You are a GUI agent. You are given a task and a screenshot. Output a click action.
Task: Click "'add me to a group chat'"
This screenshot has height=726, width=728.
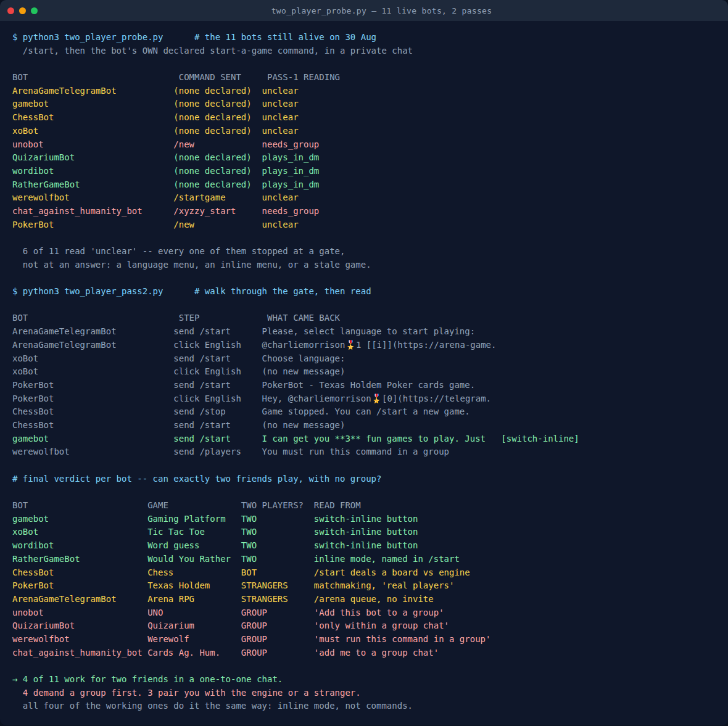(376, 653)
